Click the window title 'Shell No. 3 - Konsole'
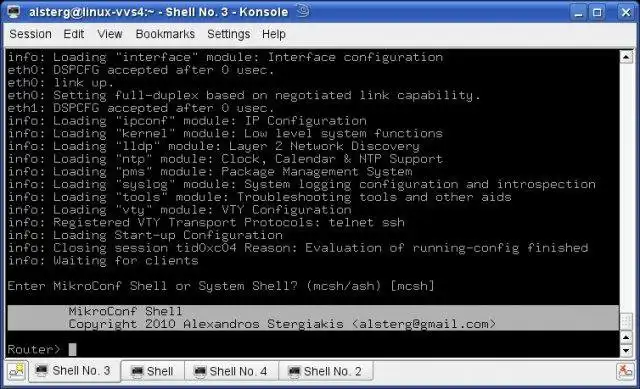The image size is (640, 389). tap(227, 12)
